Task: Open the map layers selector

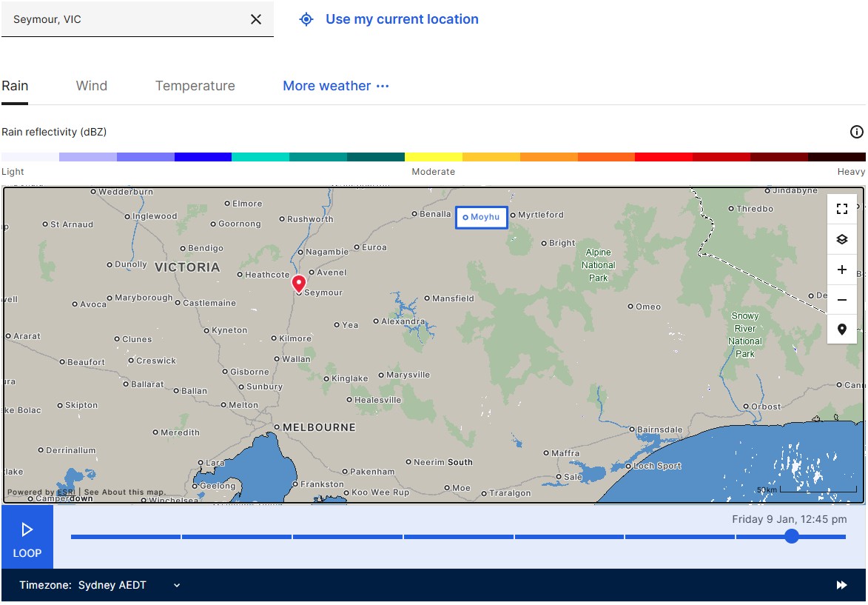Action: click(x=842, y=239)
